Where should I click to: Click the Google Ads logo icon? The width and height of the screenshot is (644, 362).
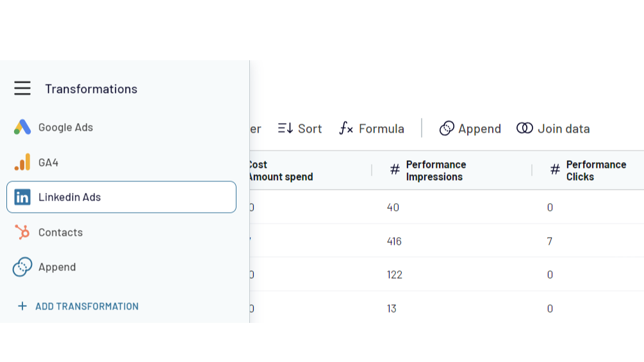click(x=22, y=128)
